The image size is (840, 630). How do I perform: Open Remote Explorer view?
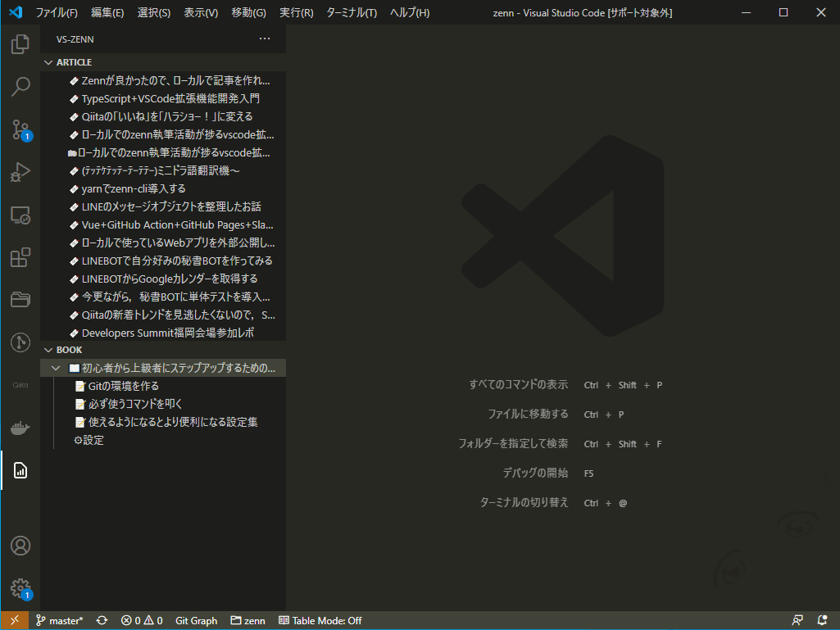click(x=20, y=215)
